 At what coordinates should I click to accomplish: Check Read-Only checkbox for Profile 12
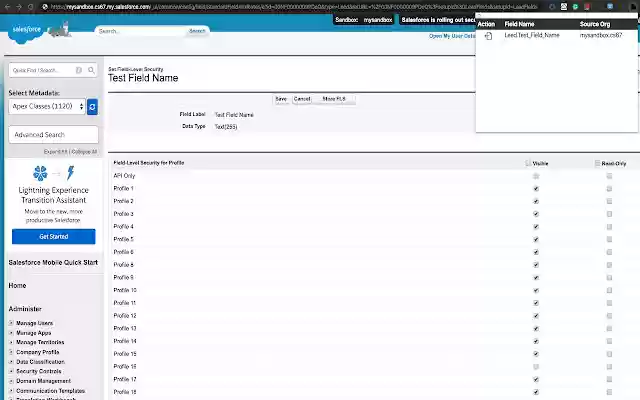(609, 316)
